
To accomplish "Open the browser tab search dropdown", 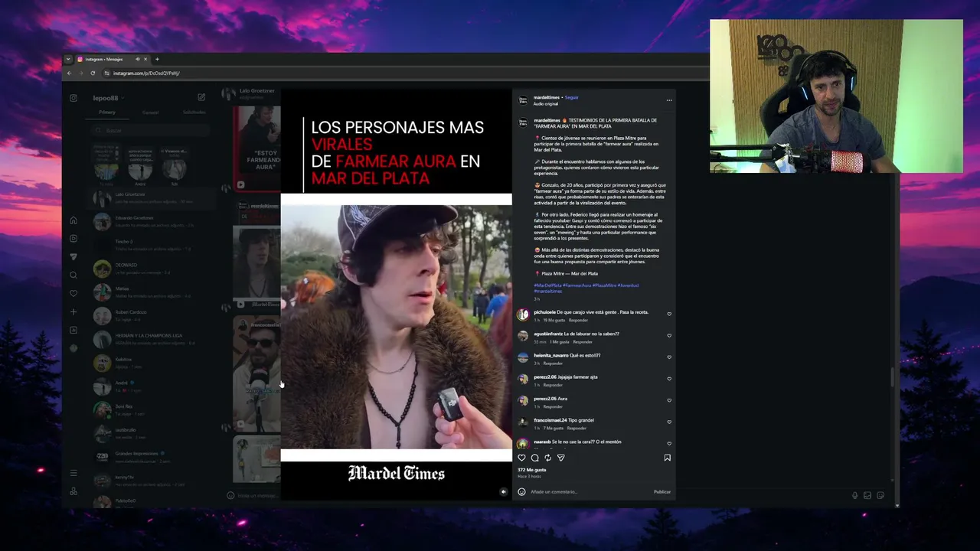I will click(x=68, y=59).
